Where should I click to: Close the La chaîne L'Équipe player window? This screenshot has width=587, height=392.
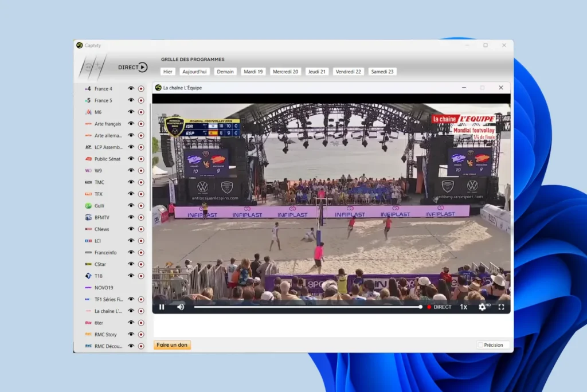pyautogui.click(x=501, y=88)
